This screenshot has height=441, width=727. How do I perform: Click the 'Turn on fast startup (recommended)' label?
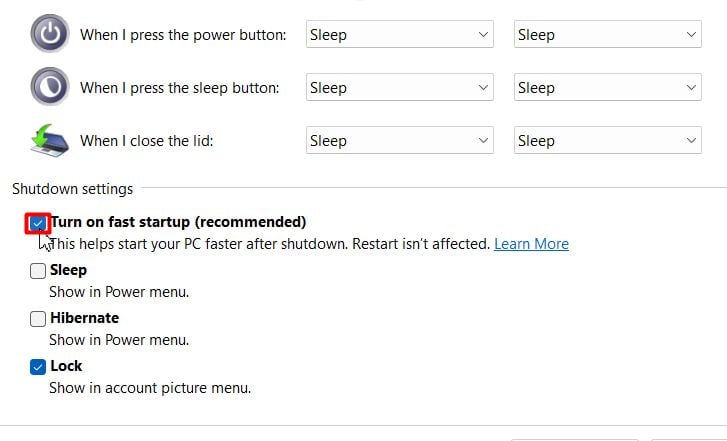[178, 222]
